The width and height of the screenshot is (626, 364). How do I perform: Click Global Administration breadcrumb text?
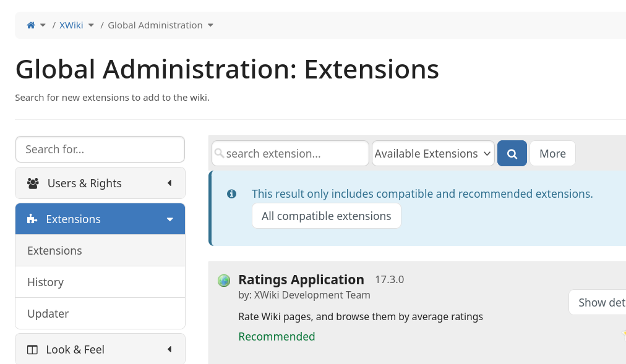coord(155,25)
